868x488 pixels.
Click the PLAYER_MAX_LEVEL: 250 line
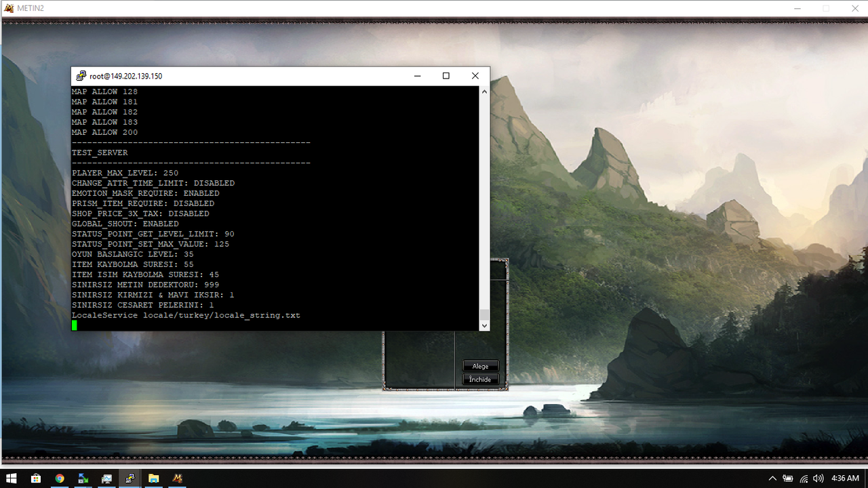[125, 173]
